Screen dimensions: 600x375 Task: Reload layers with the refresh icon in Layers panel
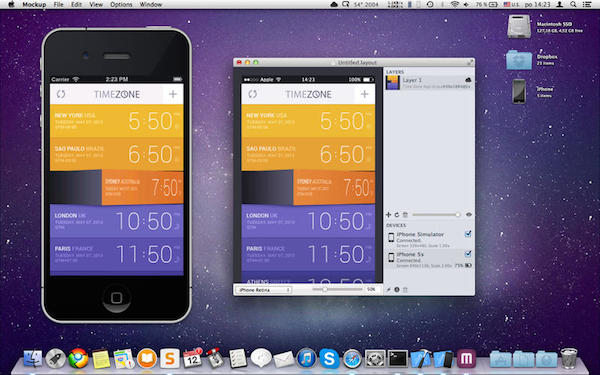point(397,215)
